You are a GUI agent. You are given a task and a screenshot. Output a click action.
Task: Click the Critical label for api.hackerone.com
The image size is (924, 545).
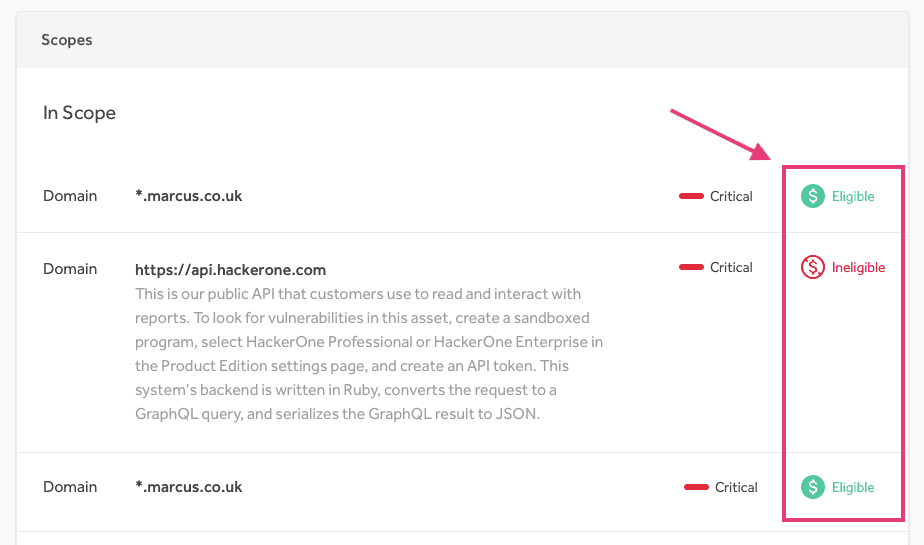click(x=731, y=268)
